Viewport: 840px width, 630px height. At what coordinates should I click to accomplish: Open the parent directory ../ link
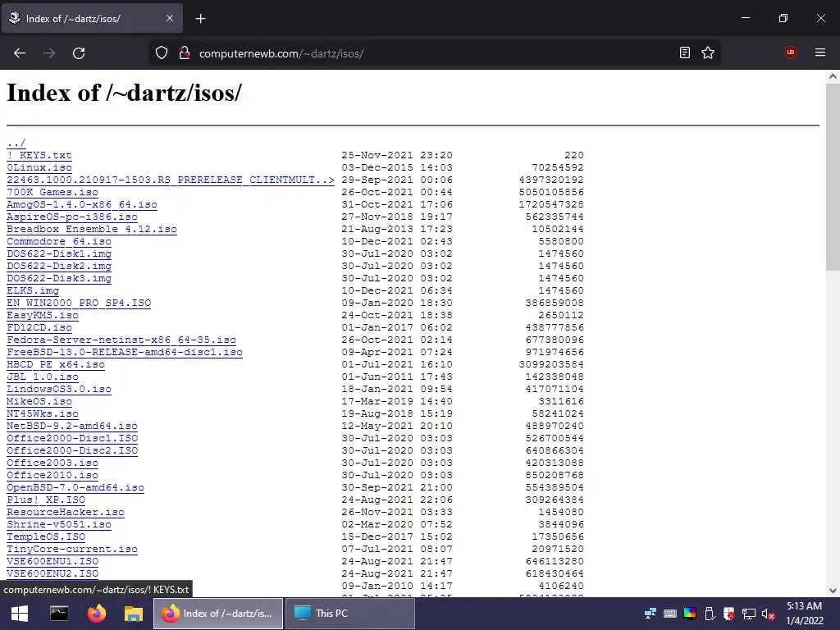[x=16, y=143]
